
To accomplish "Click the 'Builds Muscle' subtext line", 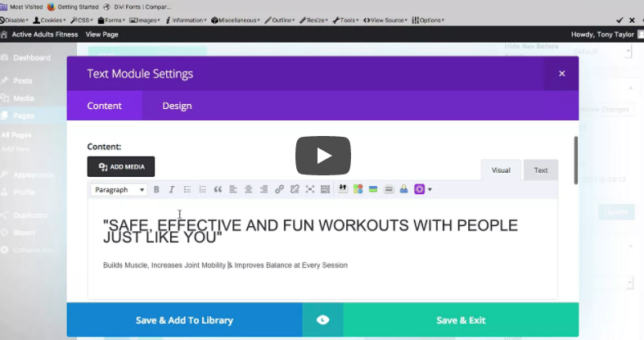I will pos(225,265).
